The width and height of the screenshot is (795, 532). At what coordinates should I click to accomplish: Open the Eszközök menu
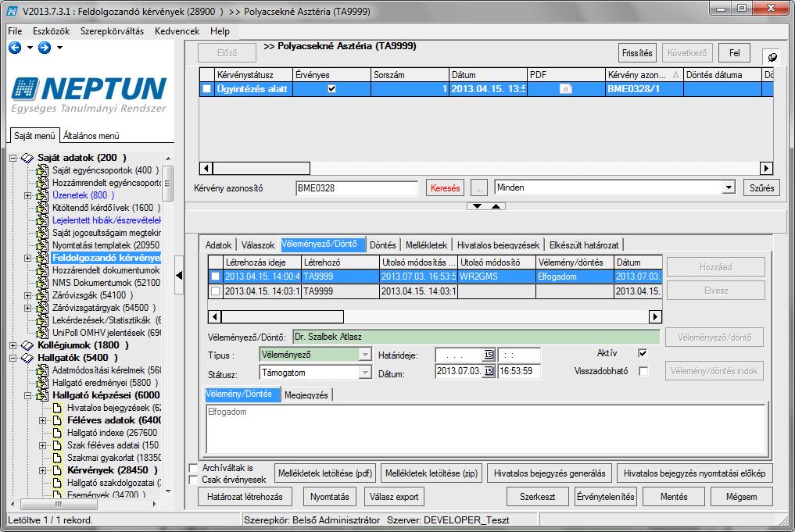point(52,31)
